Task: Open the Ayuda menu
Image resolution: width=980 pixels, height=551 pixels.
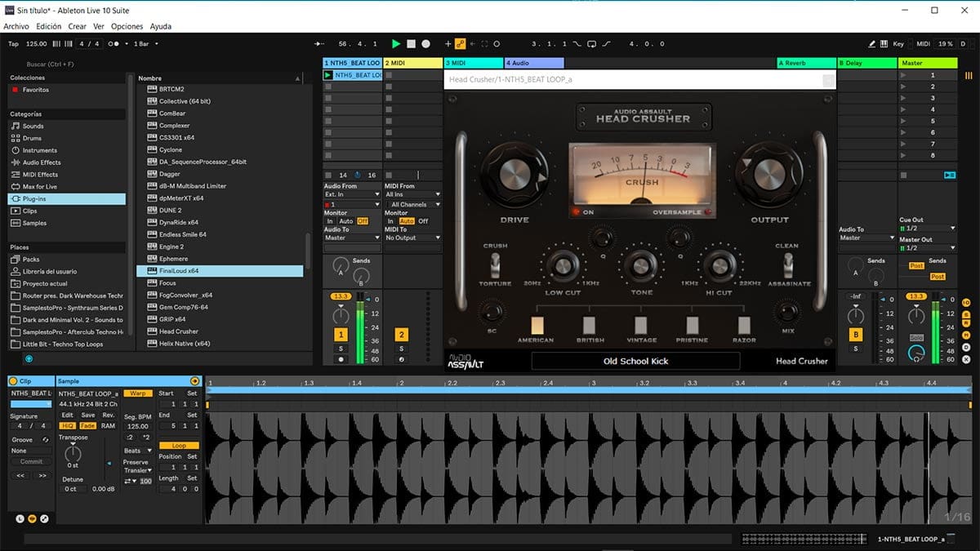Action: point(161,27)
